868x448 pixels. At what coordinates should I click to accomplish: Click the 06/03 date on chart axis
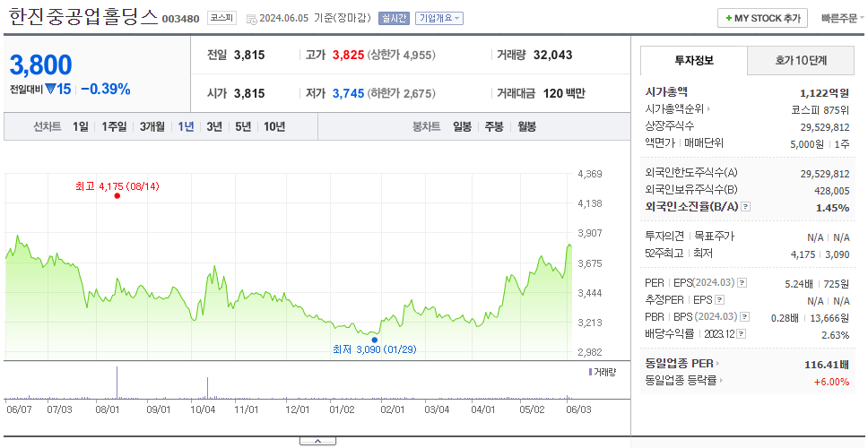(x=579, y=409)
